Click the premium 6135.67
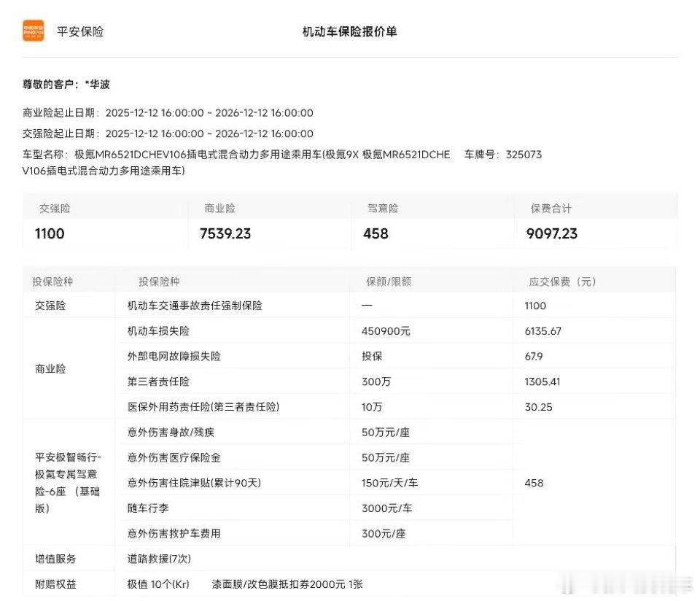Image resolution: width=700 pixels, height=601 pixels. 542,331
